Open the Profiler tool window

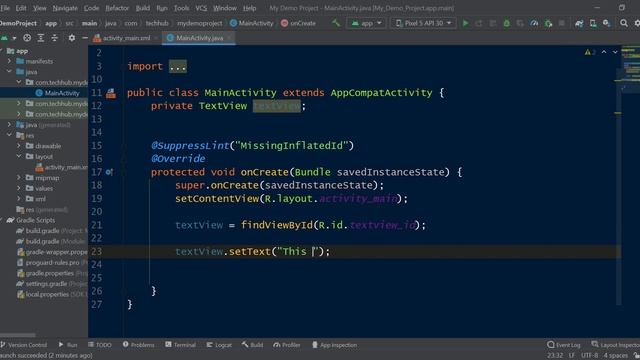tap(287, 345)
